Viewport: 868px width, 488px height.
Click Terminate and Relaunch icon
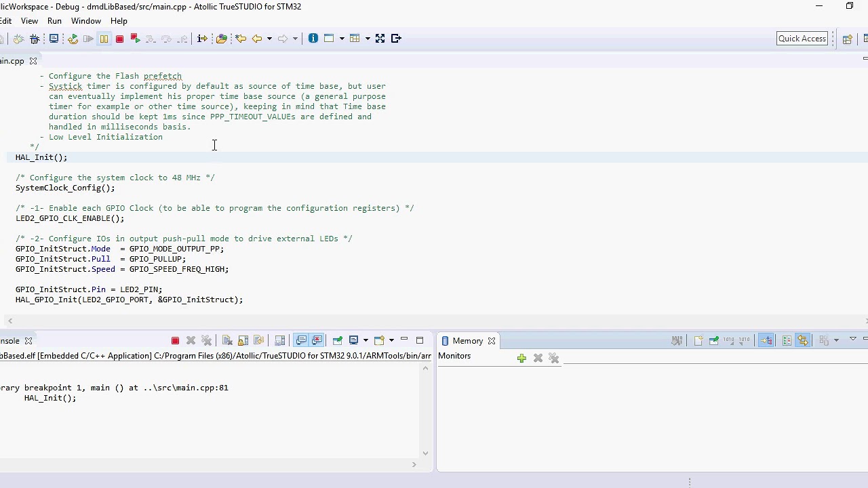coord(135,39)
